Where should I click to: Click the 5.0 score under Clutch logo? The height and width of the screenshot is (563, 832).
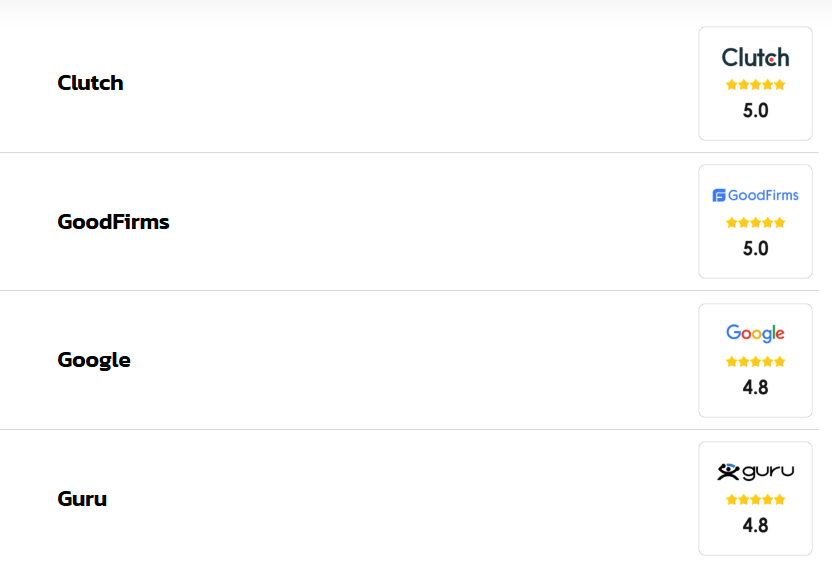[755, 110]
